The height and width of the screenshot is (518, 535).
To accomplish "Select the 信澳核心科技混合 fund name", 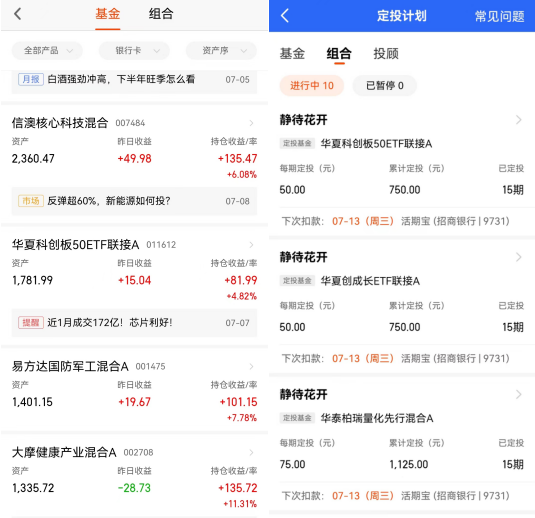I will coord(60,123).
